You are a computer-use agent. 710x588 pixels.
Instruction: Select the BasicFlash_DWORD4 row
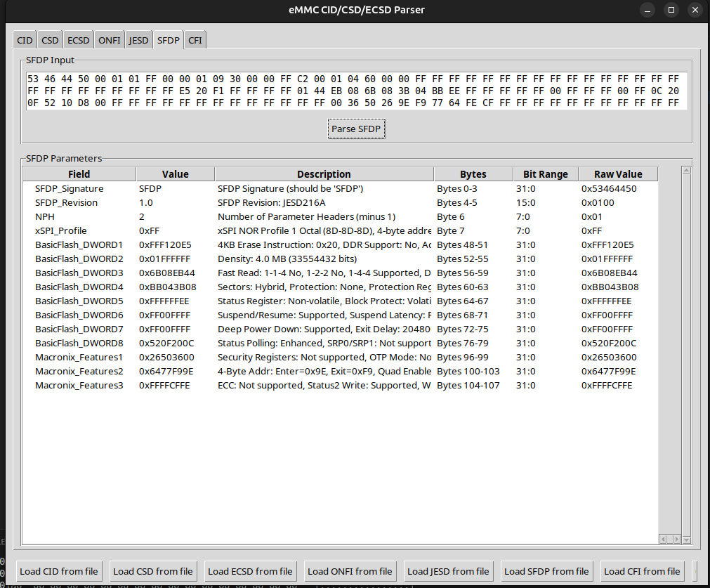[340, 287]
